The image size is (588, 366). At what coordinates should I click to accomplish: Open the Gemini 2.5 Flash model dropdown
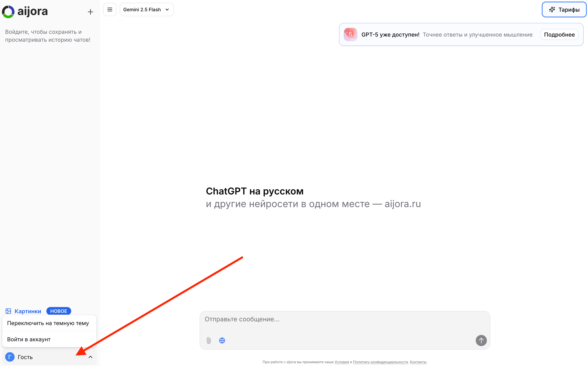coord(147,10)
